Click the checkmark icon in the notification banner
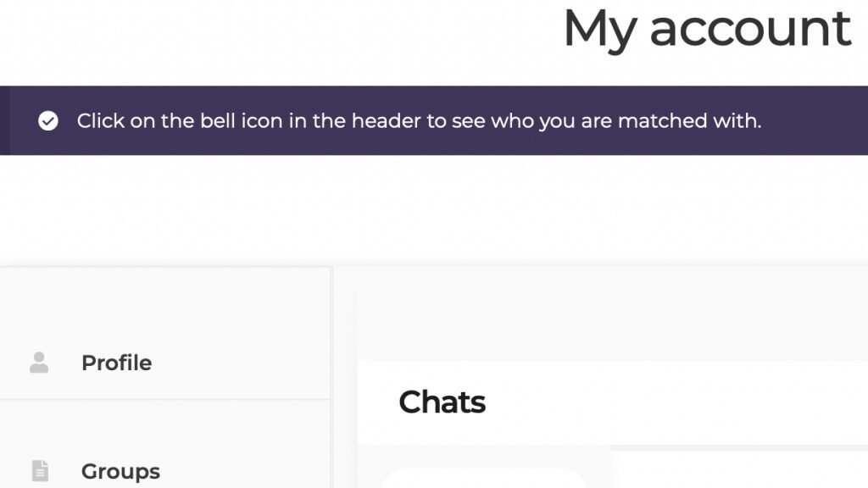This screenshot has height=488, width=868. (x=48, y=121)
